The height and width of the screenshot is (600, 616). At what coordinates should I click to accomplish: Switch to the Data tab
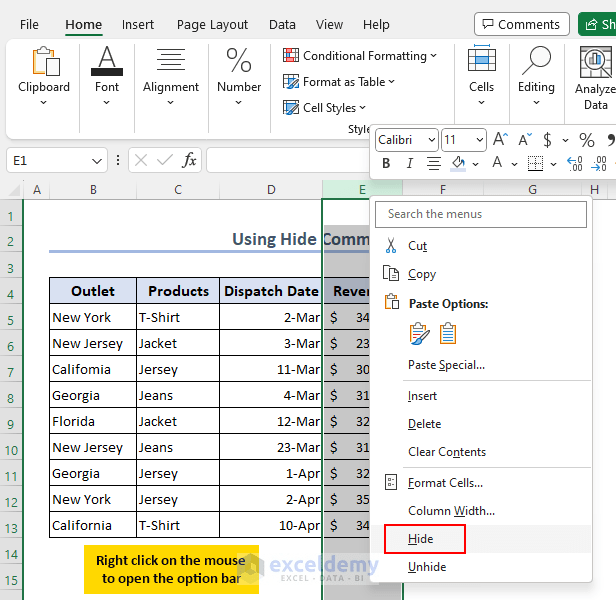(282, 25)
